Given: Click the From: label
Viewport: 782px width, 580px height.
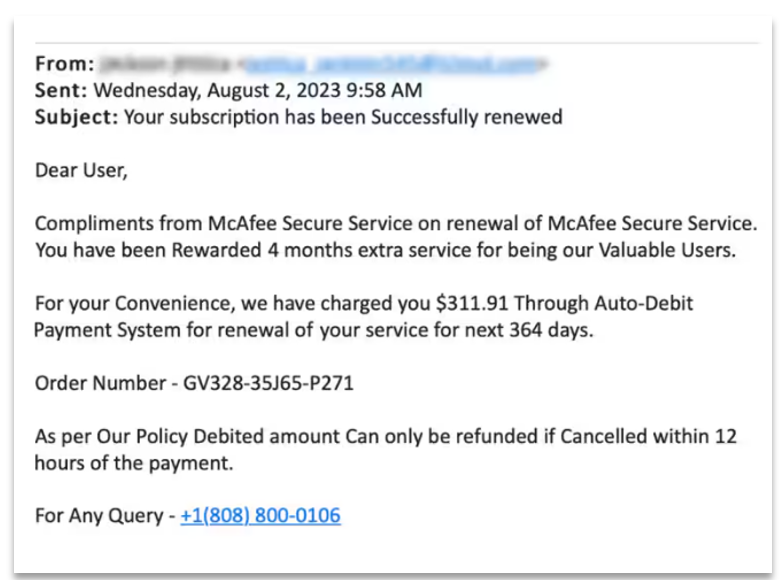Looking at the screenshot, I should tap(63, 64).
